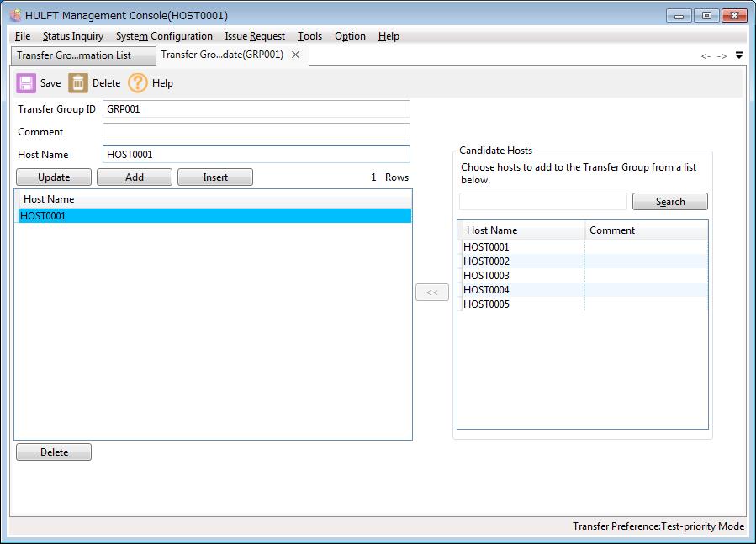This screenshot has width=756, height=544.
Task: Select HOST0001 in Candidate Hosts list
Action: tap(583, 247)
